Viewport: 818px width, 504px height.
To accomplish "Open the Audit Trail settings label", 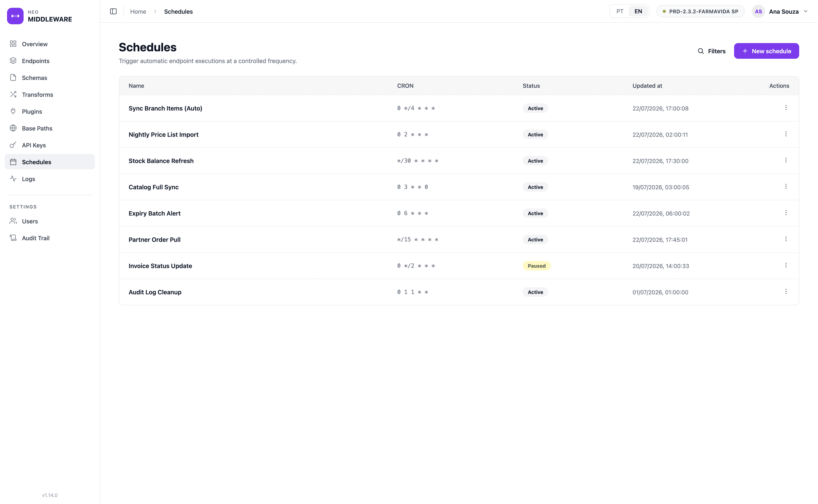I will pos(36,238).
